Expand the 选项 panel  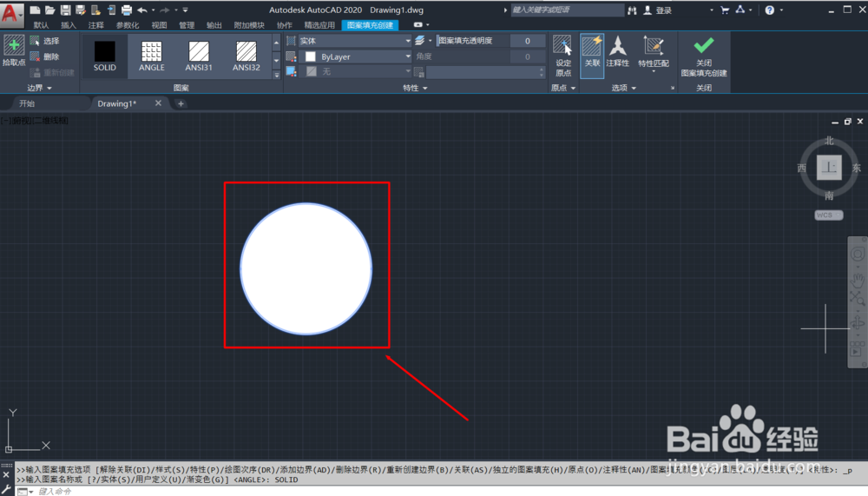(624, 88)
